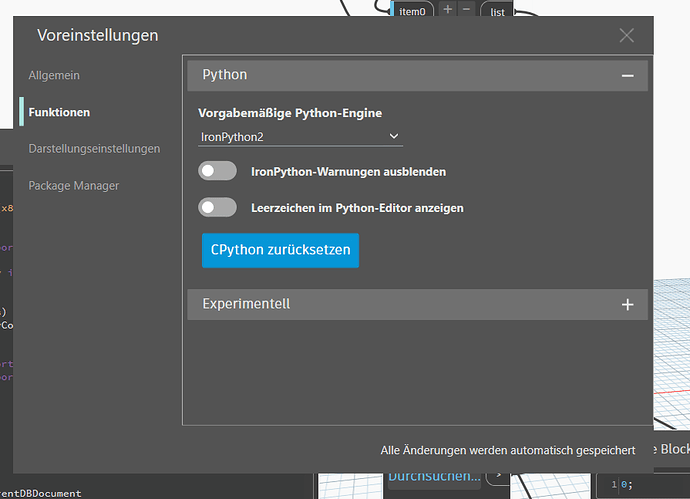Click the Experimentell section header
This screenshot has width=690, height=499.
(x=417, y=305)
